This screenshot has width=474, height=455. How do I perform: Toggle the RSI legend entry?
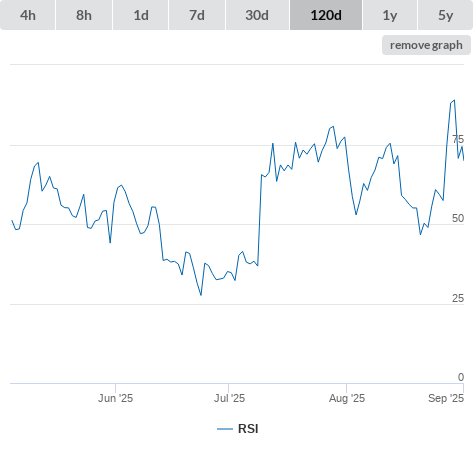pyautogui.click(x=238, y=429)
